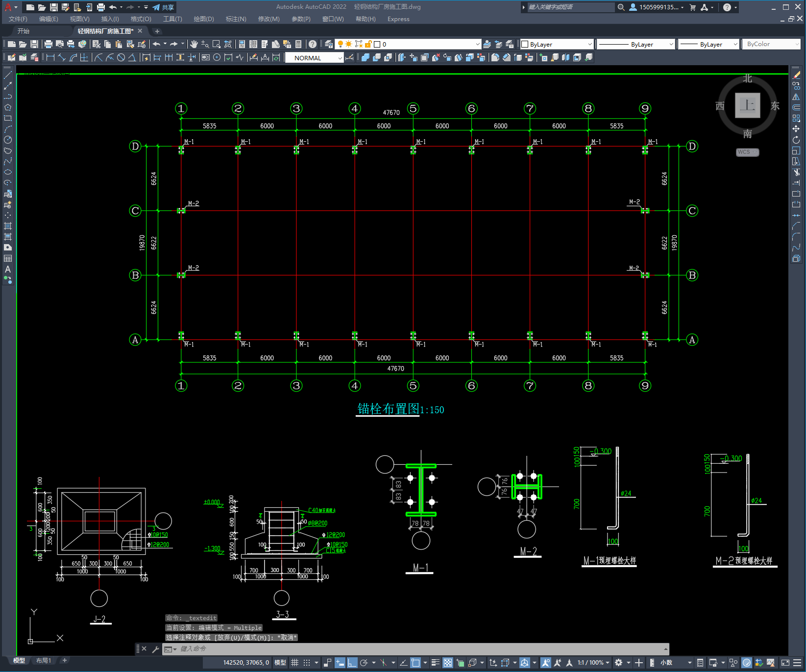Toggle Dynamic Input in status bar
Image resolution: width=806 pixels, height=672 pixels.
(340, 663)
